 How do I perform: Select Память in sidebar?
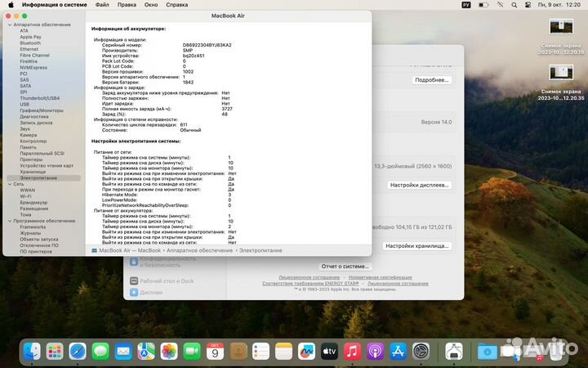tap(28, 147)
